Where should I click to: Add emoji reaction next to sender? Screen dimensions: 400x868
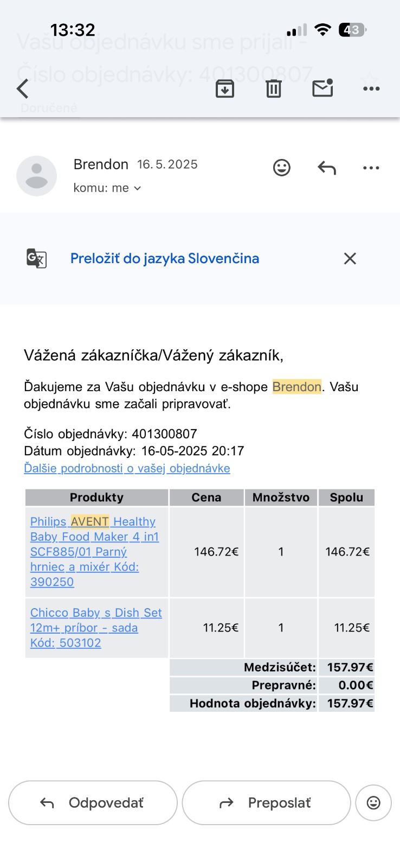(281, 168)
